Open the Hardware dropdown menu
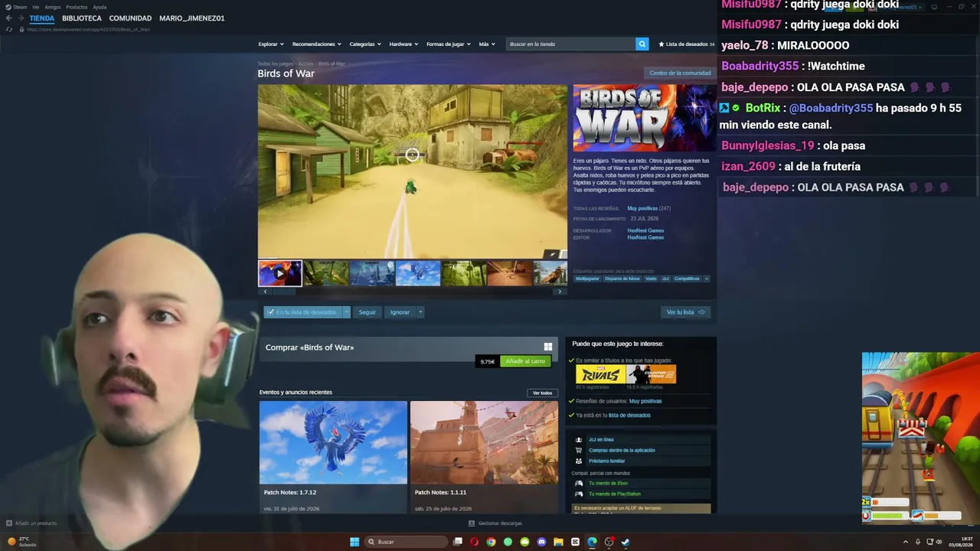 click(x=403, y=44)
